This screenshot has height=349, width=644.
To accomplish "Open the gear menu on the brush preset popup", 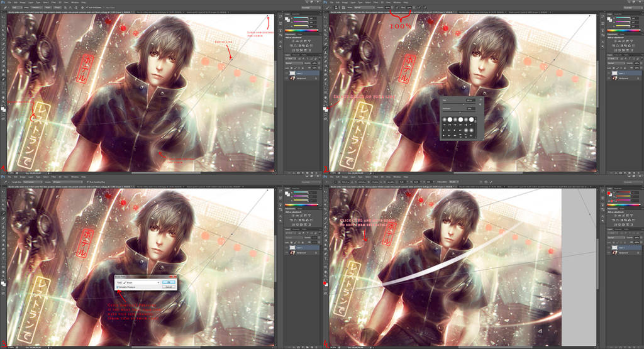I will [x=480, y=99].
